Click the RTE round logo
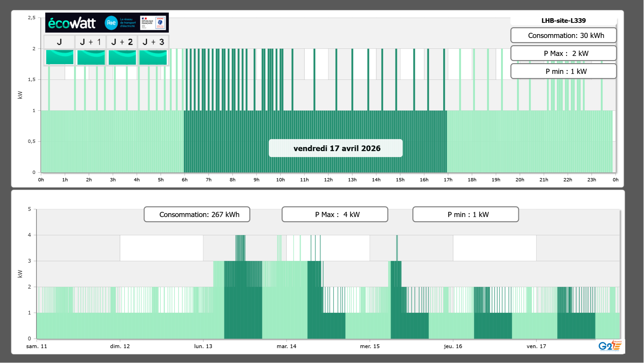 click(111, 23)
